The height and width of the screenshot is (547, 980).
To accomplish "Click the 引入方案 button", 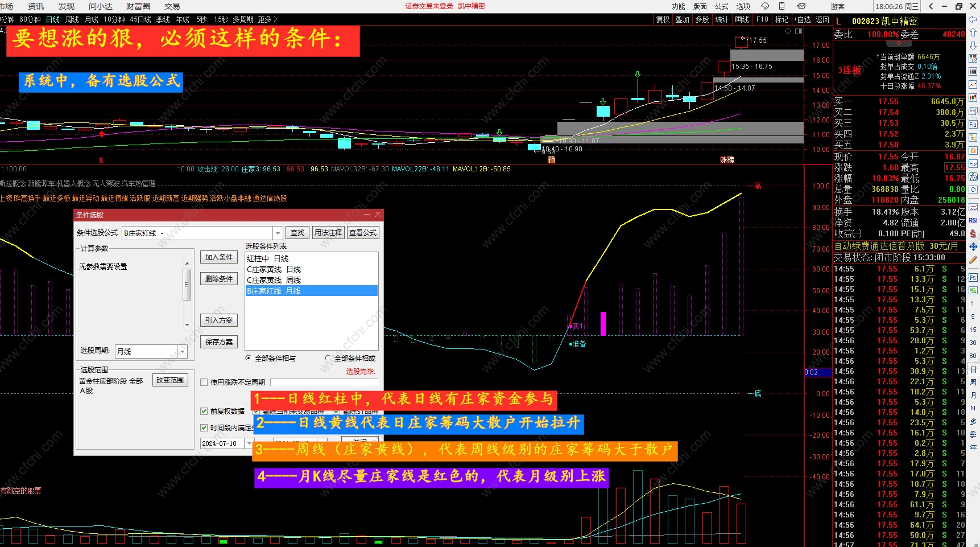I will tap(219, 320).
